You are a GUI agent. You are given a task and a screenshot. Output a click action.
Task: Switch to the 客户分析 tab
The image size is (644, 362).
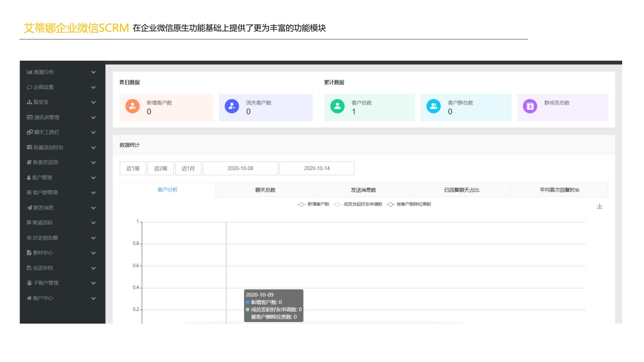tap(168, 190)
